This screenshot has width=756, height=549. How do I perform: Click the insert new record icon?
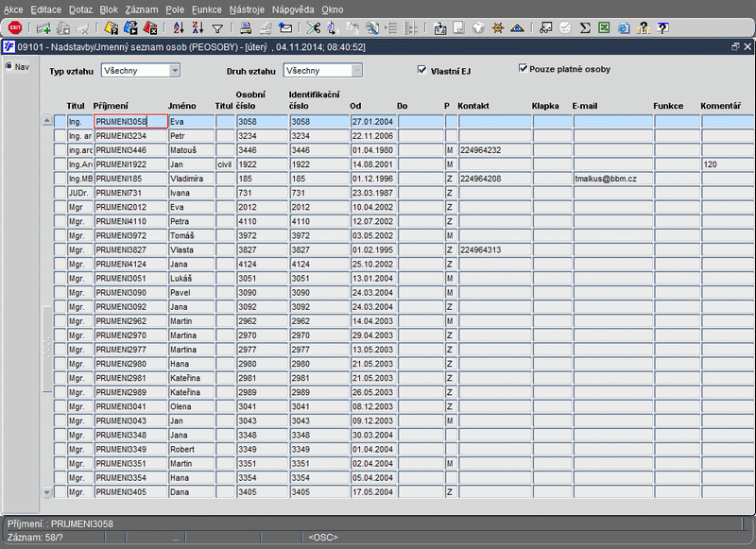pos(43,28)
